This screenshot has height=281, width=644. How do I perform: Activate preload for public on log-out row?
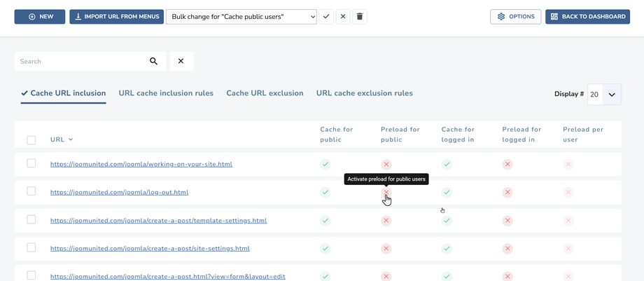pyautogui.click(x=386, y=192)
